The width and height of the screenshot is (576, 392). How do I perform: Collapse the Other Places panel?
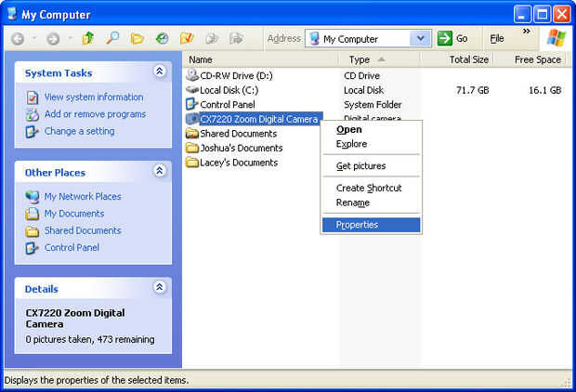(160, 171)
